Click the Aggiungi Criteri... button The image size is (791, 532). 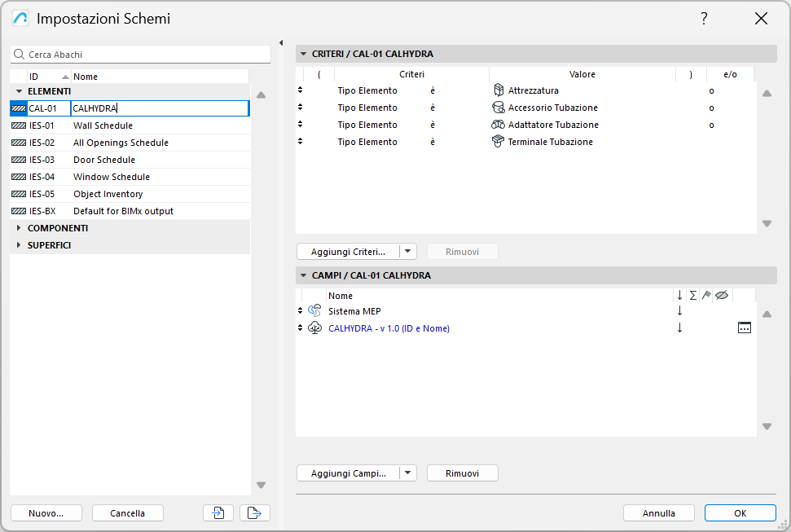point(348,252)
